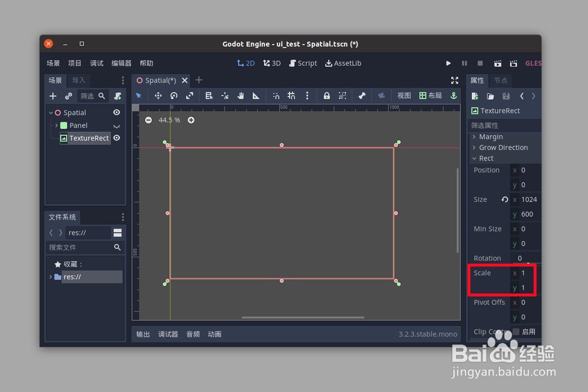The width and height of the screenshot is (588, 392).
Task: Instance a child scene with link icon
Action: [x=69, y=96]
